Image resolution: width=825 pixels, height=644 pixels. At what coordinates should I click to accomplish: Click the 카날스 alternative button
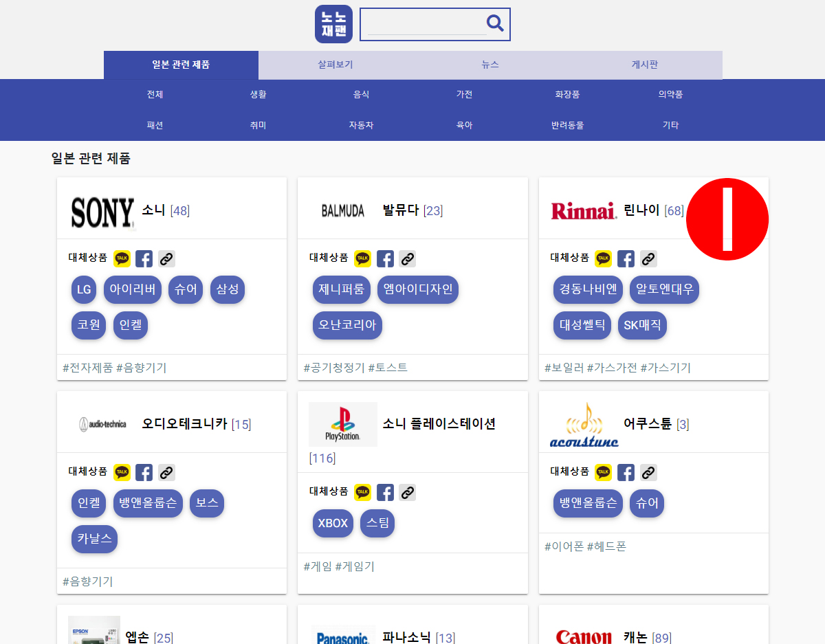(95, 539)
